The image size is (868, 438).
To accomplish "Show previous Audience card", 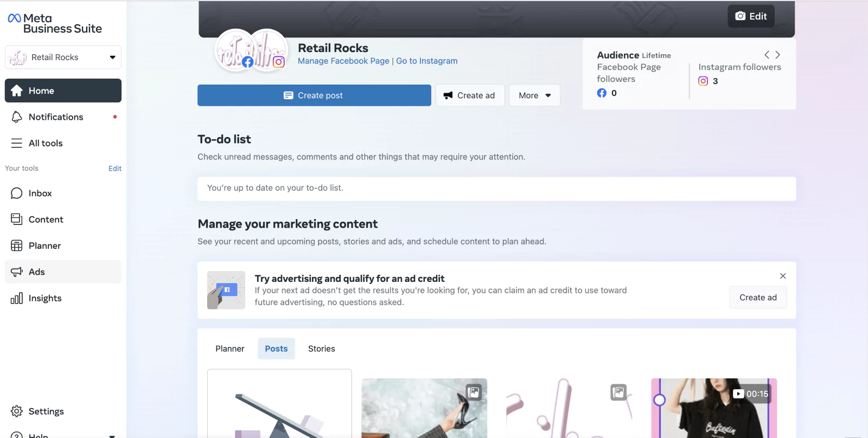I will [x=767, y=55].
